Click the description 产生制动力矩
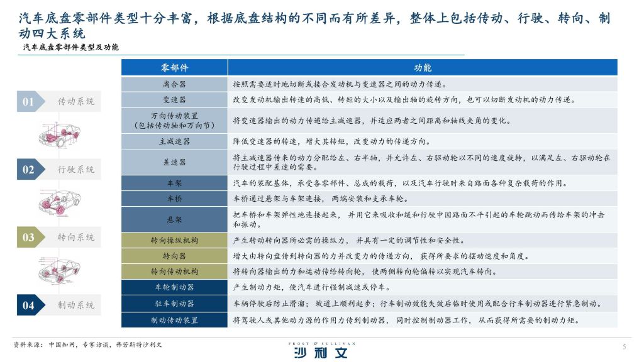 (312, 287)
